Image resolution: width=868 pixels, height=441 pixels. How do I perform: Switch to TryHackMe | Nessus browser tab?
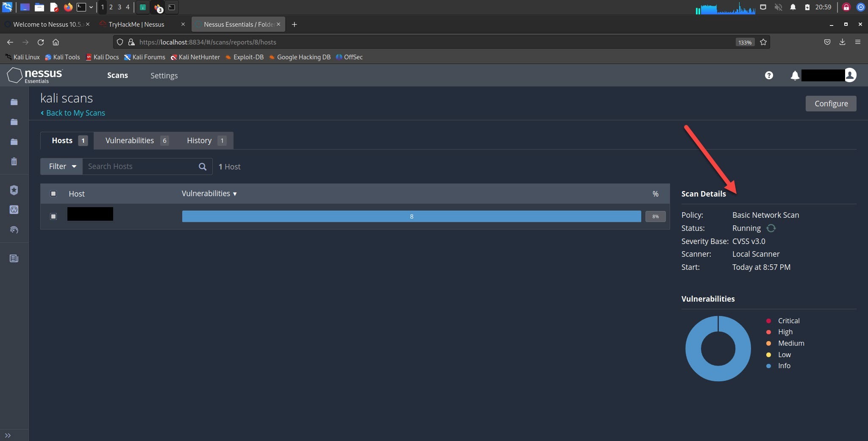142,24
